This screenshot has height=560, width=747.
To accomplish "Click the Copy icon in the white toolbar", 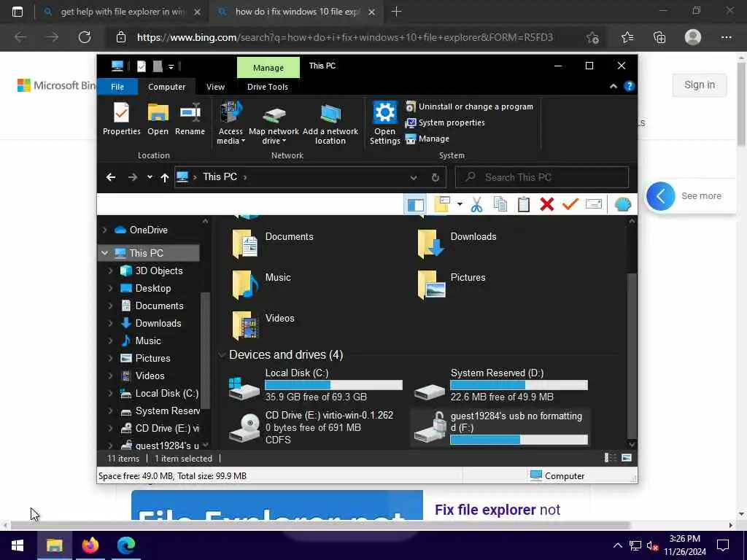I will pos(500,204).
